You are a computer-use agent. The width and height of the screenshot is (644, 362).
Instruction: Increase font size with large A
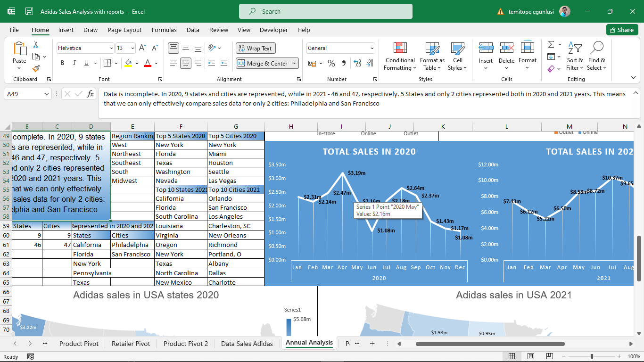[143, 48]
